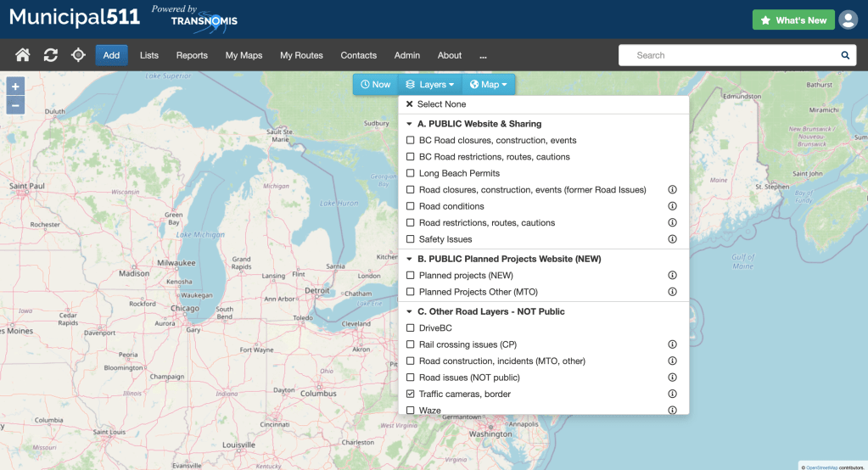Click the refresh arrows icon
Screen dimensions: 868x470
click(x=51, y=55)
